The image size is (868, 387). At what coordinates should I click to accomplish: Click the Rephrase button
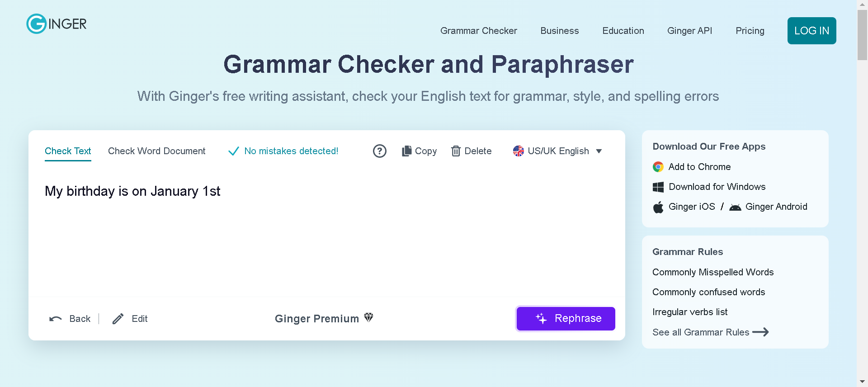point(566,319)
